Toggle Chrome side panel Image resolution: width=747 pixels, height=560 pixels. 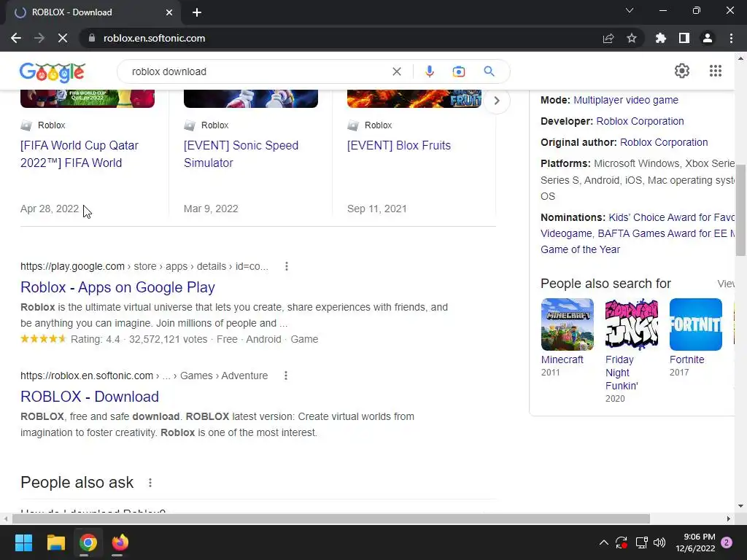684,38
